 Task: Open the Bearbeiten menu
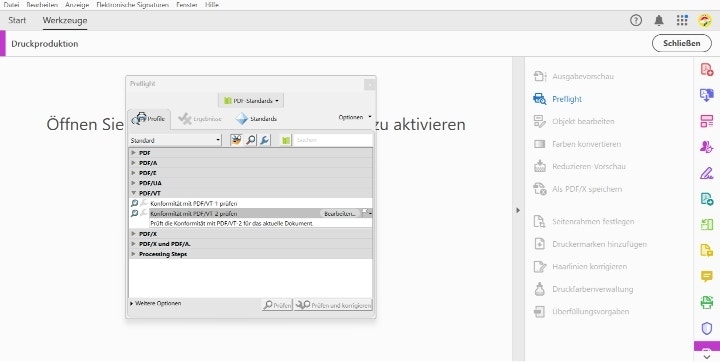pos(42,5)
